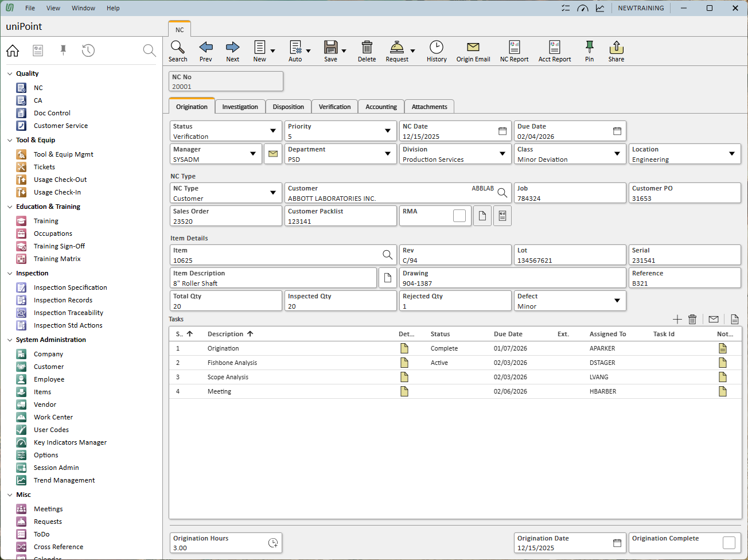
Task: Open the Due Date calendar picker
Action: tap(617, 131)
